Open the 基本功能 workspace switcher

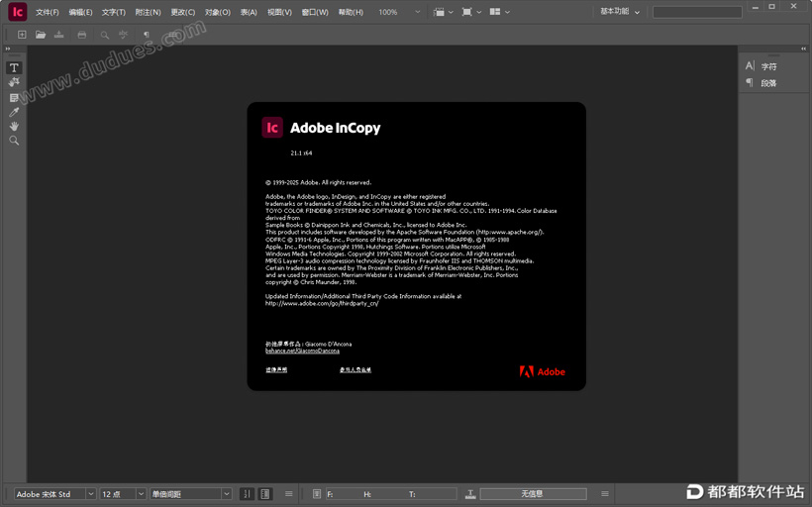tap(620, 12)
